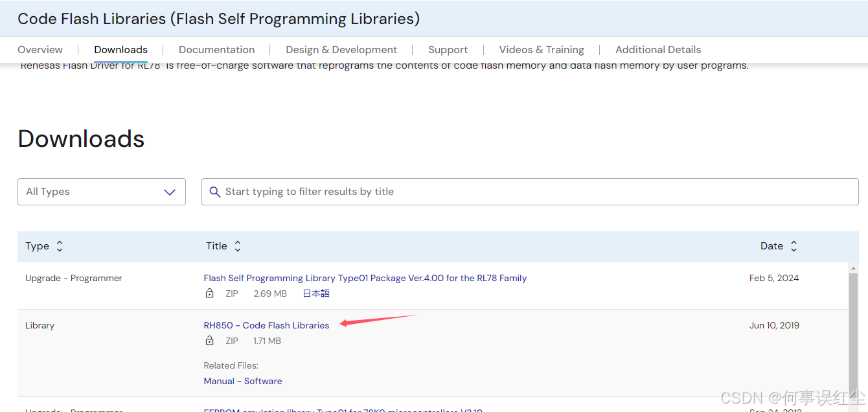Viewport: 868px width, 412px height.
Task: Click the Upgrade - Programmer type cell for Feb 5, 2024
Action: tap(74, 278)
